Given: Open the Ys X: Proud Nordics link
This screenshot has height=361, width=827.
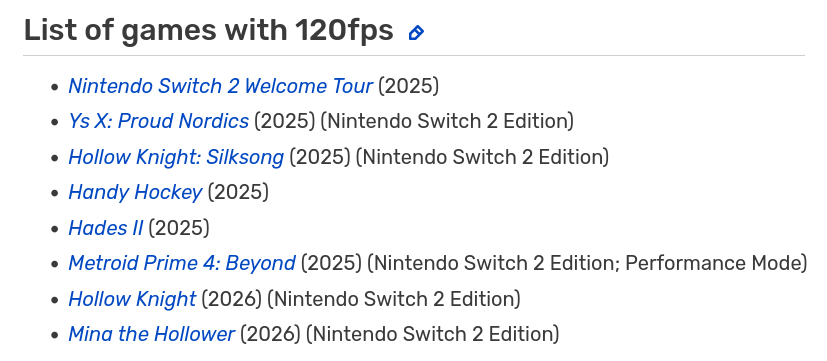Looking at the screenshot, I should [x=158, y=121].
